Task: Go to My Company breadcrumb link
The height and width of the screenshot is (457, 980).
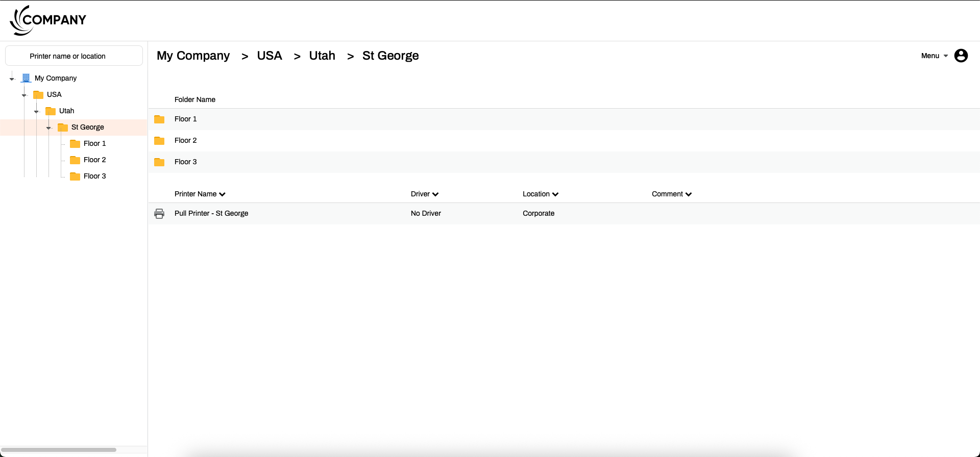Action: pyautogui.click(x=193, y=56)
